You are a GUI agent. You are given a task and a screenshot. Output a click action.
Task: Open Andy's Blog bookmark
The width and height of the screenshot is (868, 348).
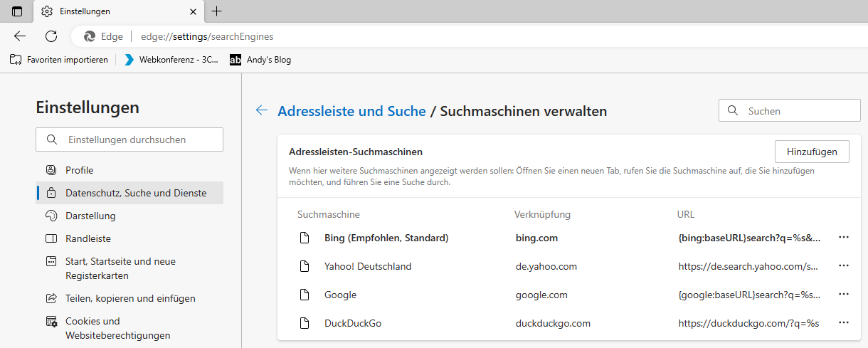[260, 60]
